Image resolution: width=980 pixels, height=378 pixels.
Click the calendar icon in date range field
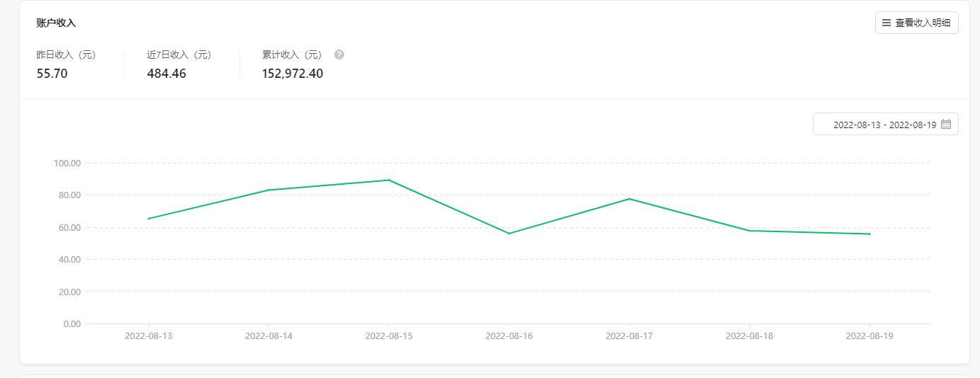pyautogui.click(x=946, y=125)
